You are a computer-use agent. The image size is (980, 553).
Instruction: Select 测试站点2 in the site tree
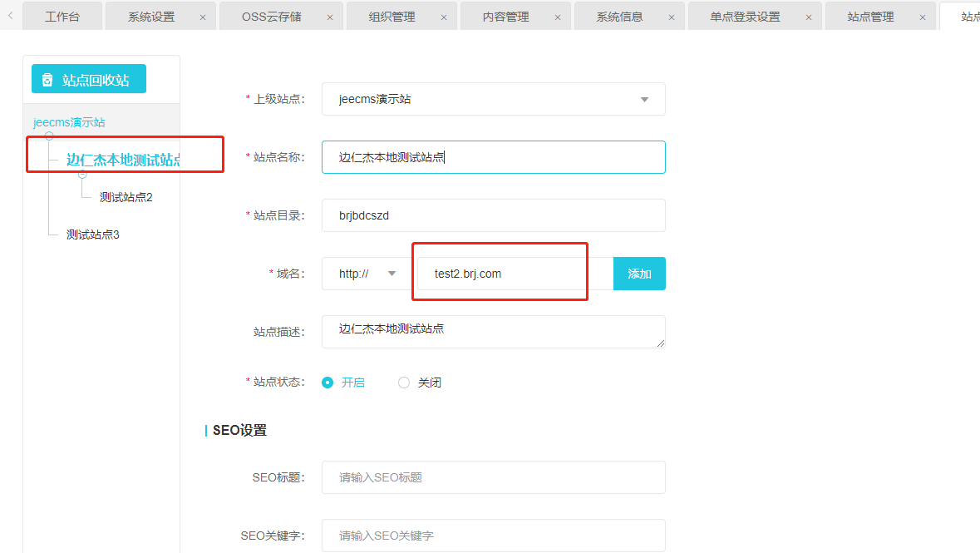pos(126,198)
